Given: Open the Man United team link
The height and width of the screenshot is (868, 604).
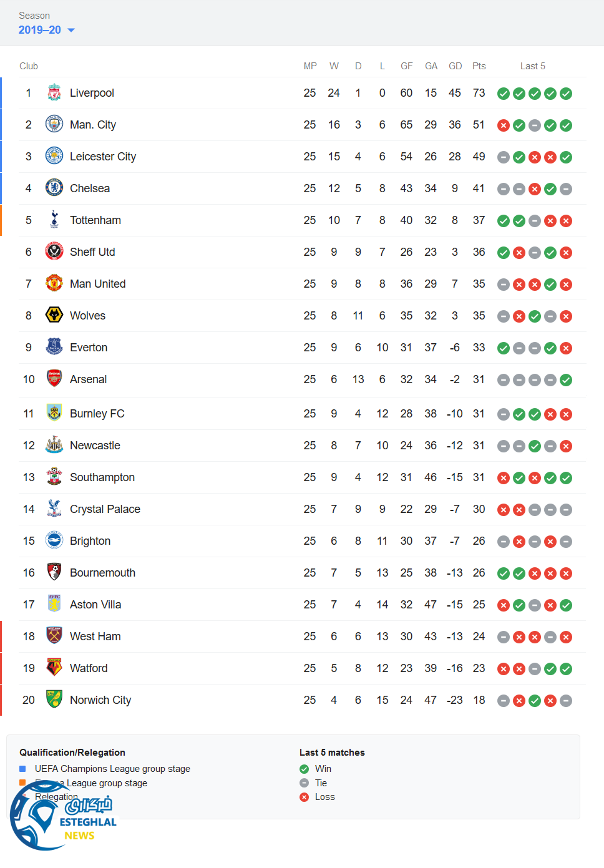Looking at the screenshot, I should pyautogui.click(x=97, y=284).
